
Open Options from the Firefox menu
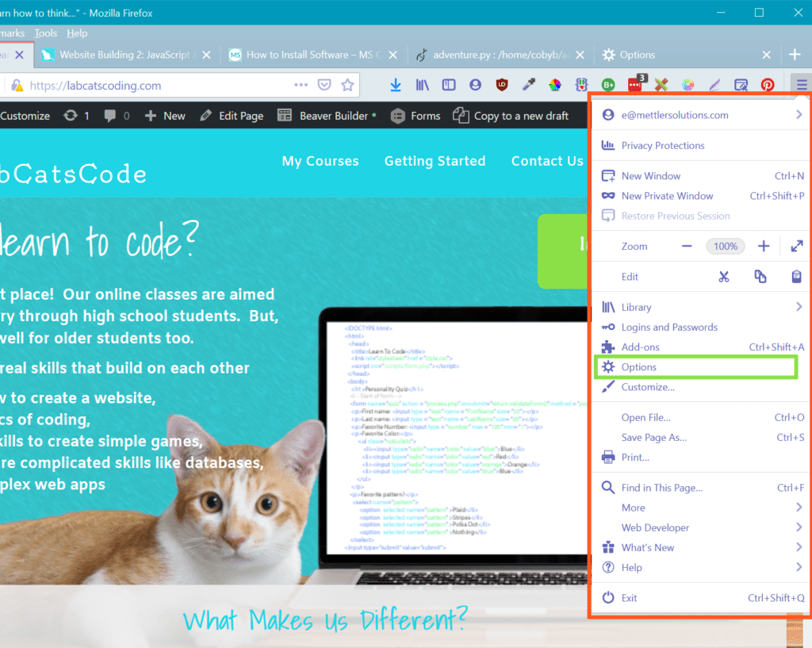(x=639, y=367)
